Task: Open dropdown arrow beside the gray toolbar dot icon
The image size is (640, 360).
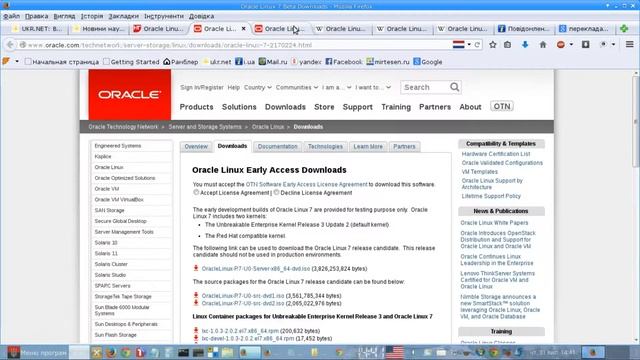Action: point(613,44)
